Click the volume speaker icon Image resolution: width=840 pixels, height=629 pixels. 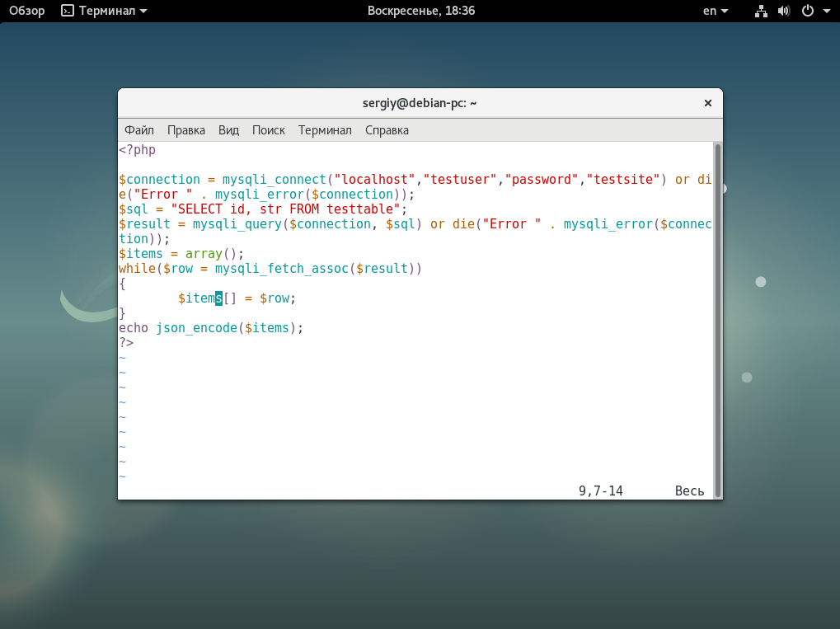pyautogui.click(x=783, y=11)
